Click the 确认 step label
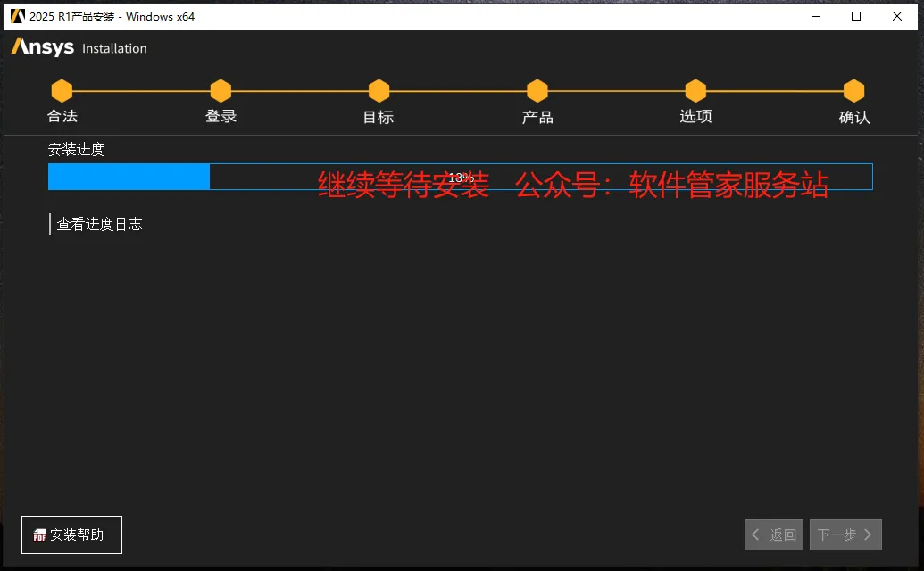The width and height of the screenshot is (924, 571). click(854, 117)
